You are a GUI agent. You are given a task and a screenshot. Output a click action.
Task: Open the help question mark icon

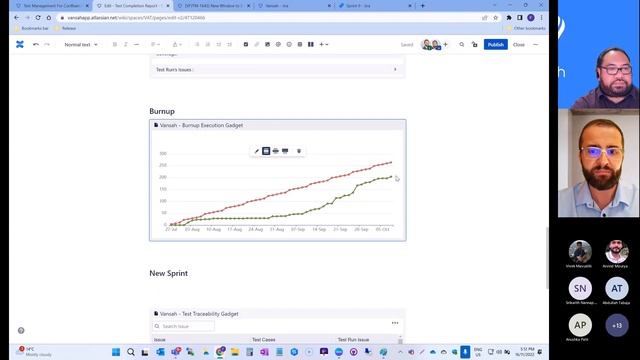point(21,331)
